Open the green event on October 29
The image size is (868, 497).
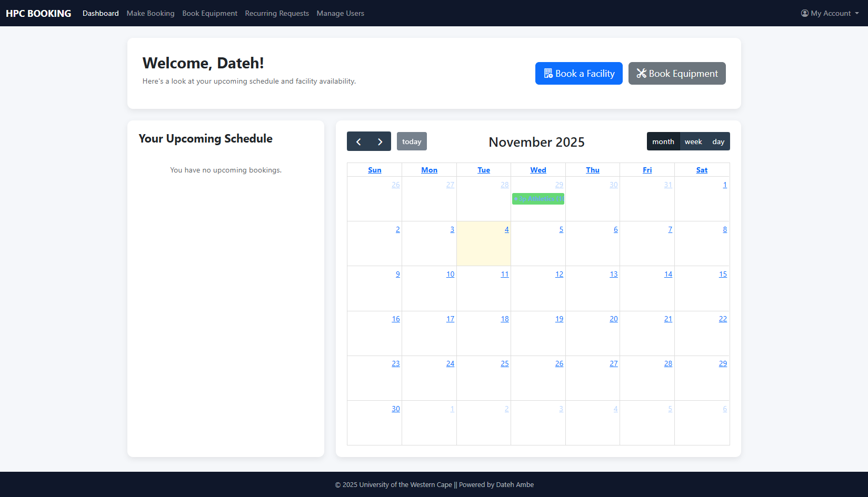[538, 199]
